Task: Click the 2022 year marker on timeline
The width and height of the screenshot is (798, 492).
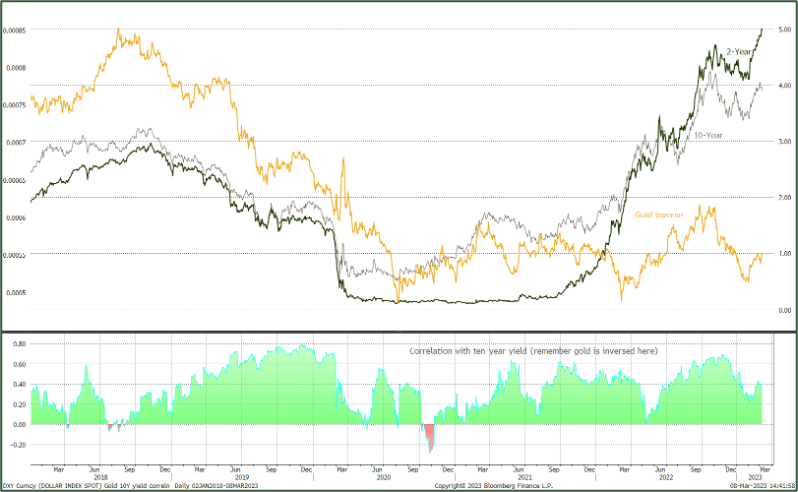Action: tap(666, 477)
